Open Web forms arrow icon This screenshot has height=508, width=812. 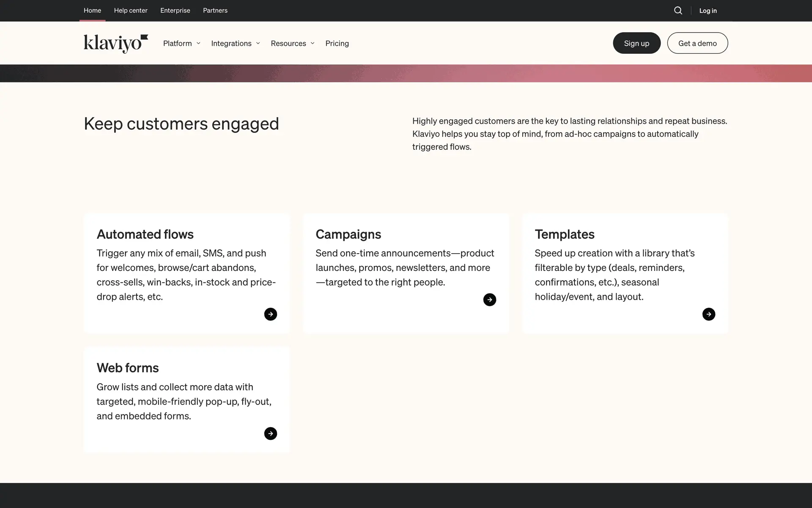[271, 433]
